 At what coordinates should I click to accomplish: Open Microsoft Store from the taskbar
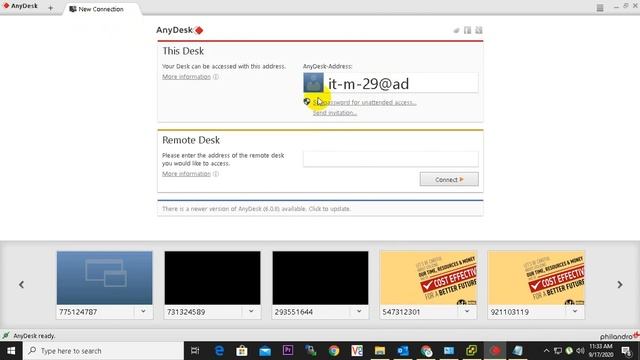click(242, 351)
